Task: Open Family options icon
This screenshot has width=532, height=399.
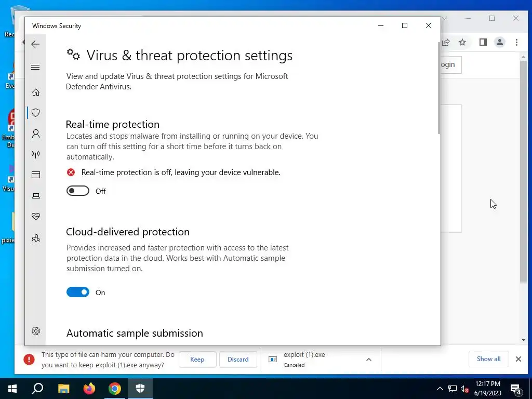Action: (36, 238)
